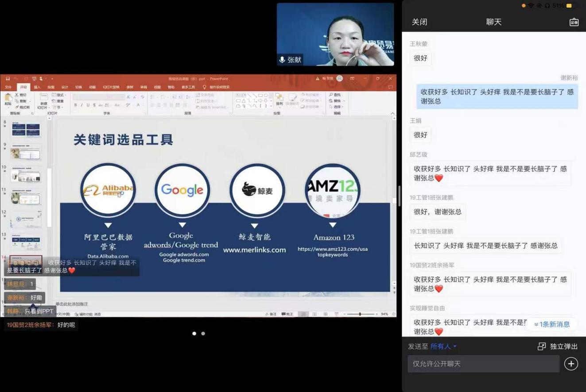
Task: Click the 单击此处添加备注 notes area
Action: pos(72,304)
